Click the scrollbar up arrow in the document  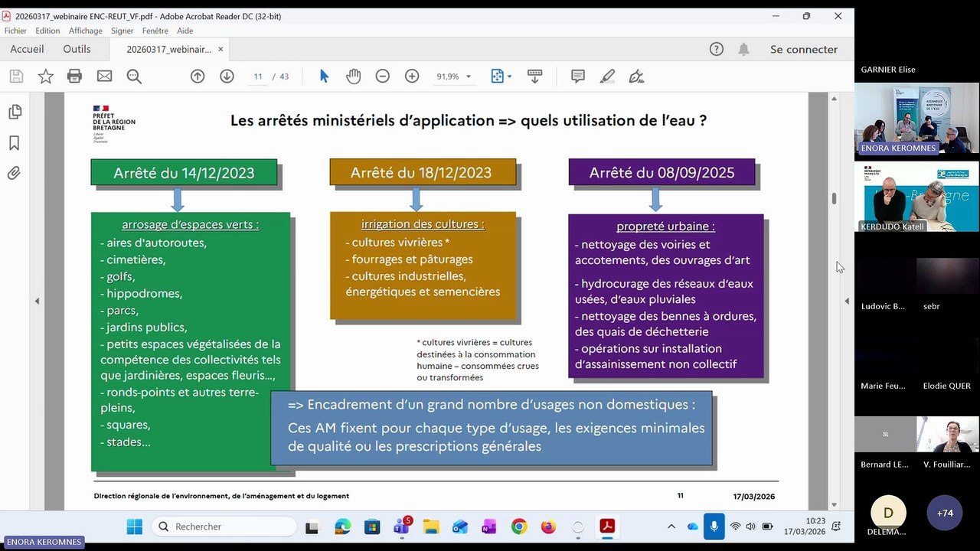834,99
